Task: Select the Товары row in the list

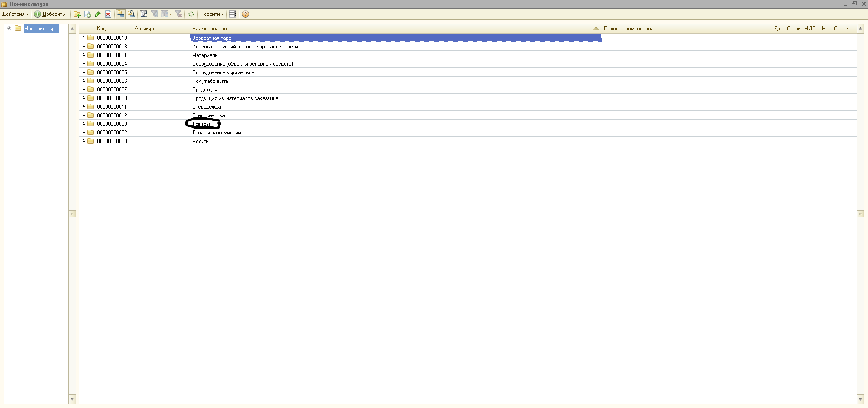Action: (x=201, y=124)
